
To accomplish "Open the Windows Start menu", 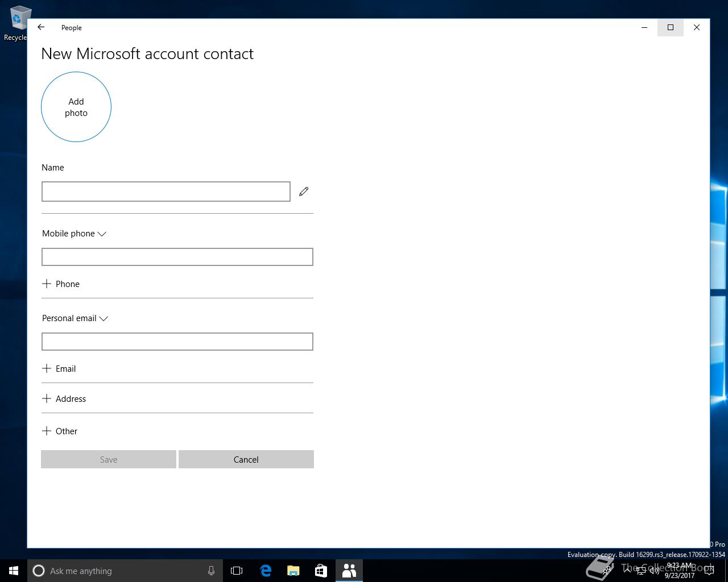I will click(x=14, y=571).
